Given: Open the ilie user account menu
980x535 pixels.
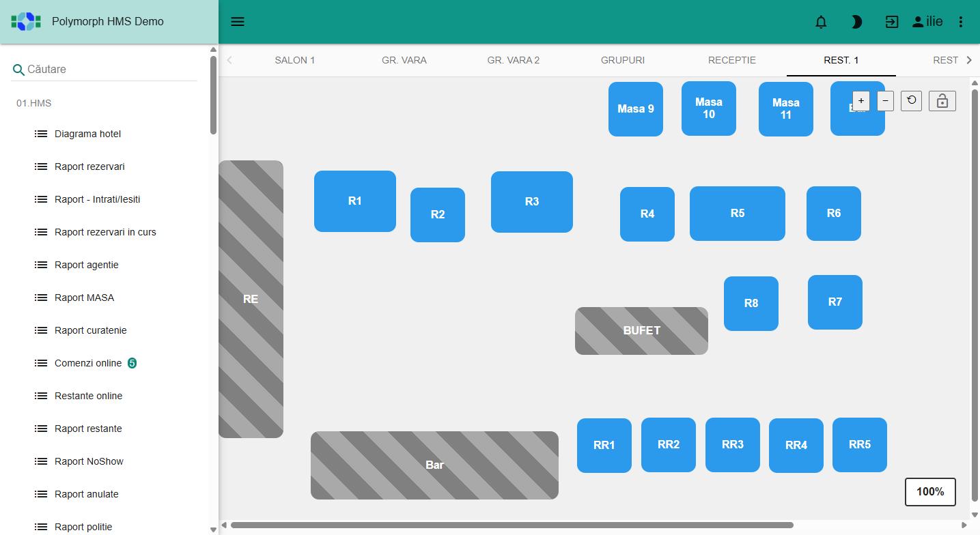Looking at the screenshot, I should point(927,22).
